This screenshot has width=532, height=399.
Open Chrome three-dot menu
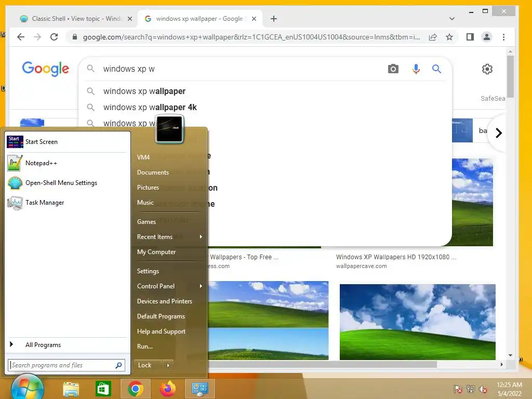(503, 37)
